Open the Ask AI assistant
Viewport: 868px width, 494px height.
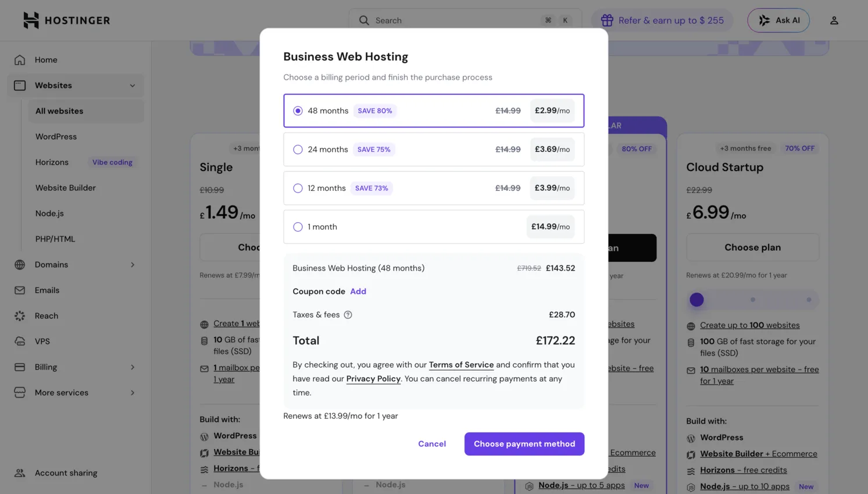(778, 20)
